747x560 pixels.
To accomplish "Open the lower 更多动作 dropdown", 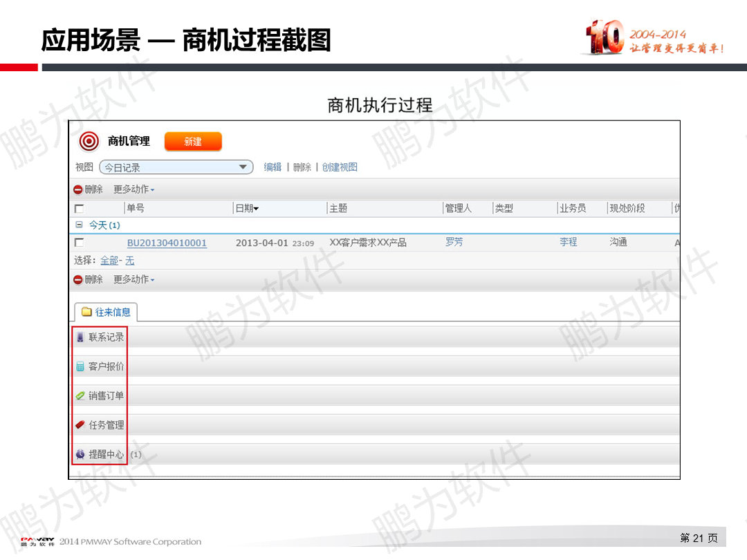I will click(134, 279).
